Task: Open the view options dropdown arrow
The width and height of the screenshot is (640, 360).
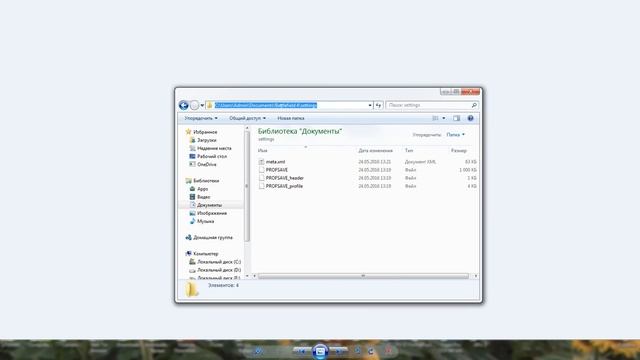Action: (x=444, y=118)
